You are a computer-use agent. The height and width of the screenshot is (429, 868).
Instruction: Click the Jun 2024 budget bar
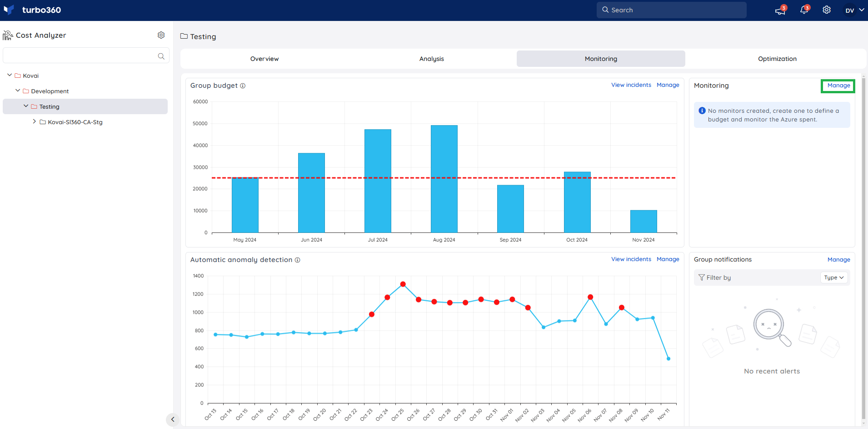click(311, 193)
